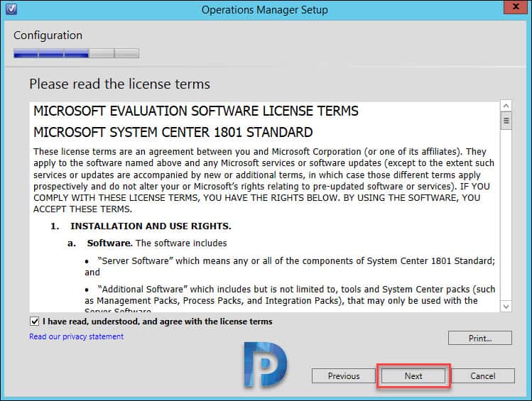Screen dimensions: 532x401
Task: Click the Operations Manager Setup title icon
Action: 11,9
